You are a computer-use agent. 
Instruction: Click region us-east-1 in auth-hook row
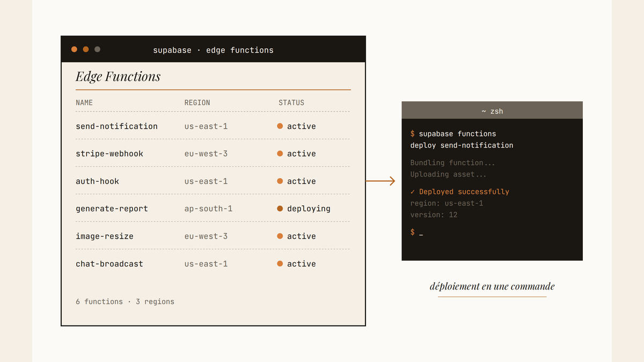pos(206,181)
